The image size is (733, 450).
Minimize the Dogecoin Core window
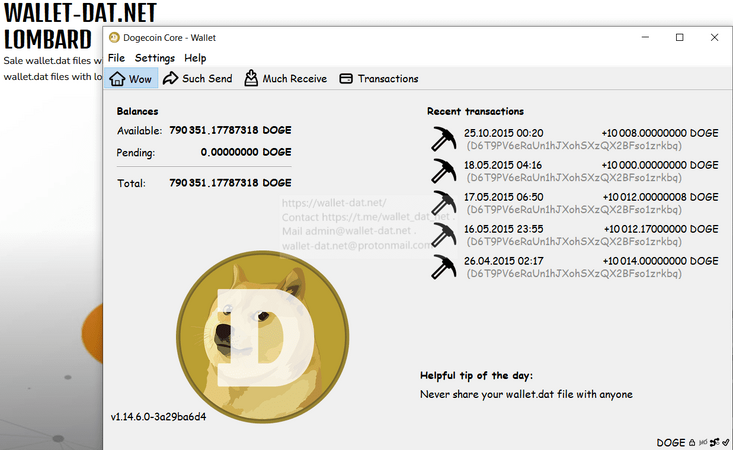(x=645, y=37)
